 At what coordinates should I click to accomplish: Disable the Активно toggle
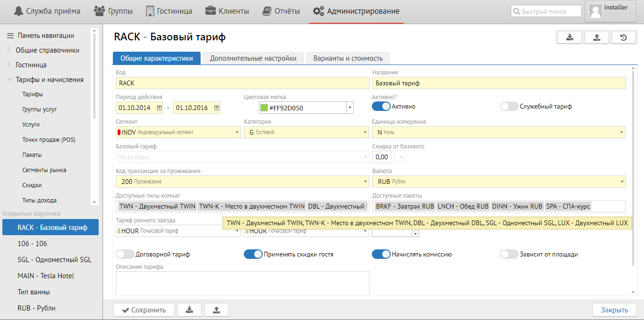pyautogui.click(x=381, y=107)
